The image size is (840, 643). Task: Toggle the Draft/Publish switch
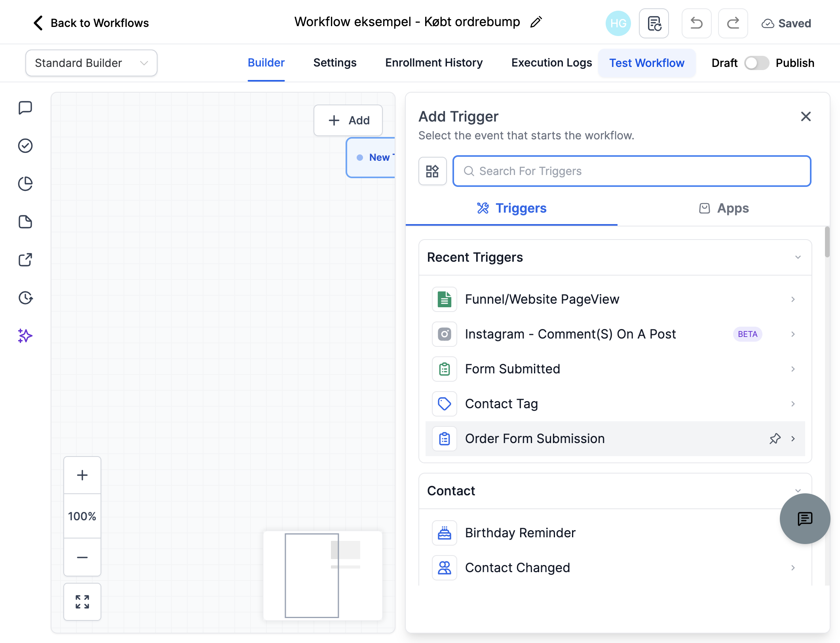(x=756, y=63)
